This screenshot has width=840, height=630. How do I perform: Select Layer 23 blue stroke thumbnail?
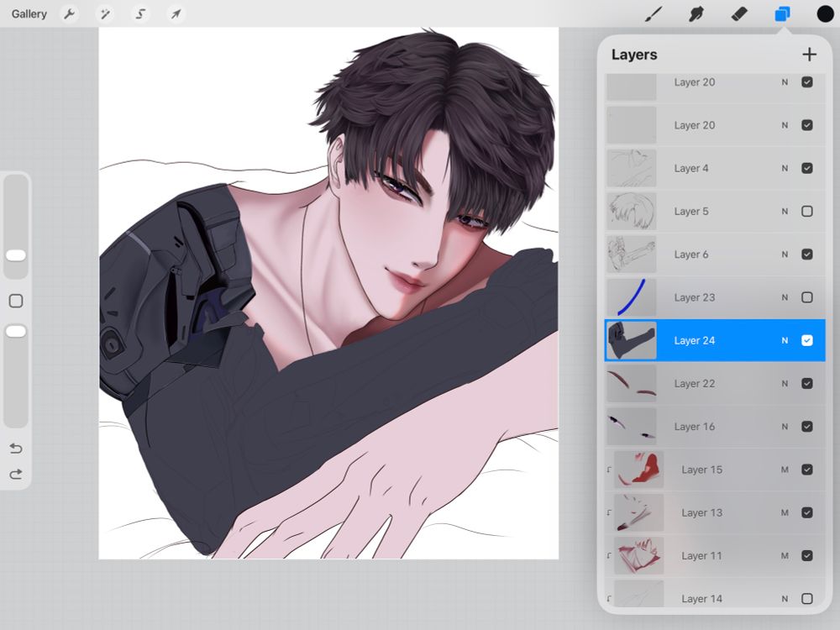coord(631,297)
